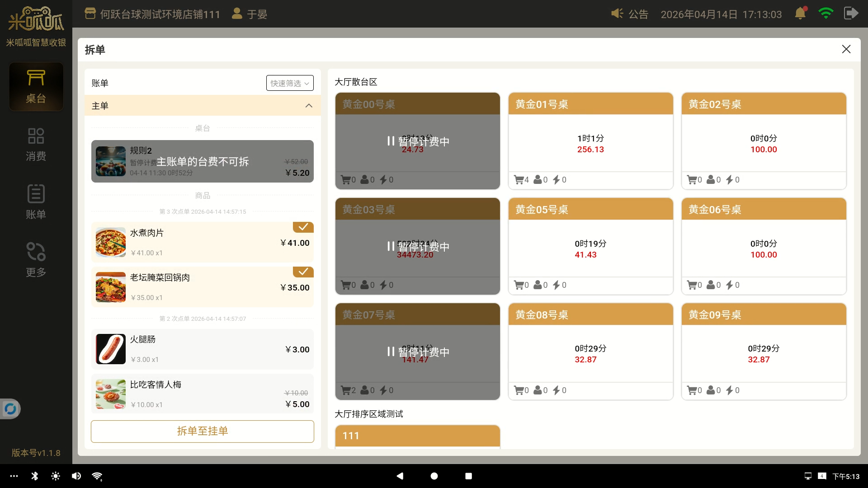Click the notification bell icon
The width and height of the screenshot is (868, 488).
pyautogui.click(x=800, y=14)
